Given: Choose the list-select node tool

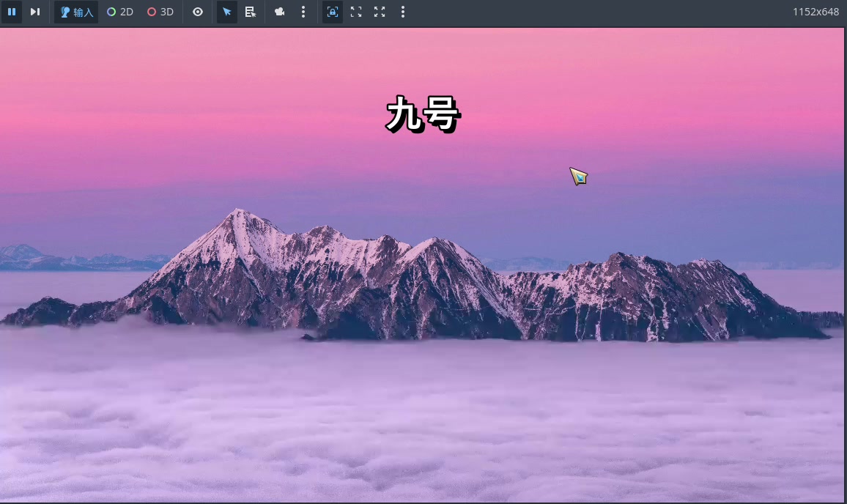Looking at the screenshot, I should [250, 12].
